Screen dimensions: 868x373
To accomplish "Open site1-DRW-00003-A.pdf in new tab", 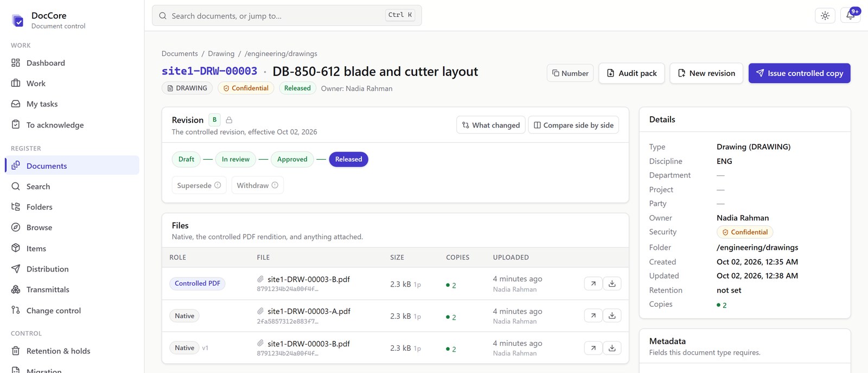I will [593, 315].
